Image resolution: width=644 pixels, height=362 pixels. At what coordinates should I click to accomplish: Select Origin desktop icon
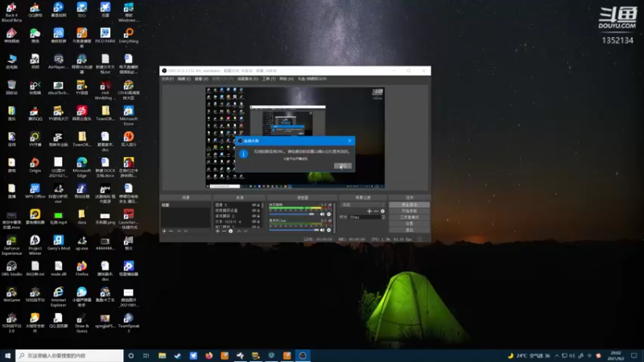coord(35,165)
